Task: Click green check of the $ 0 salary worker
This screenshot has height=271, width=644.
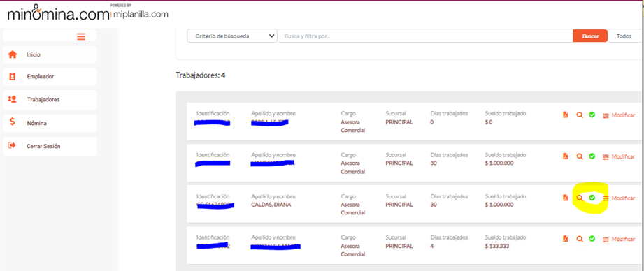Action: click(x=592, y=115)
